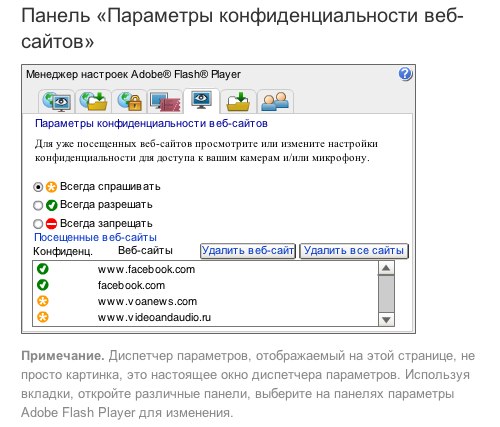This screenshot has height=427, width=500.
Task: Click orange ask icon for www.videoandaudio.ru
Action: pyautogui.click(x=43, y=317)
